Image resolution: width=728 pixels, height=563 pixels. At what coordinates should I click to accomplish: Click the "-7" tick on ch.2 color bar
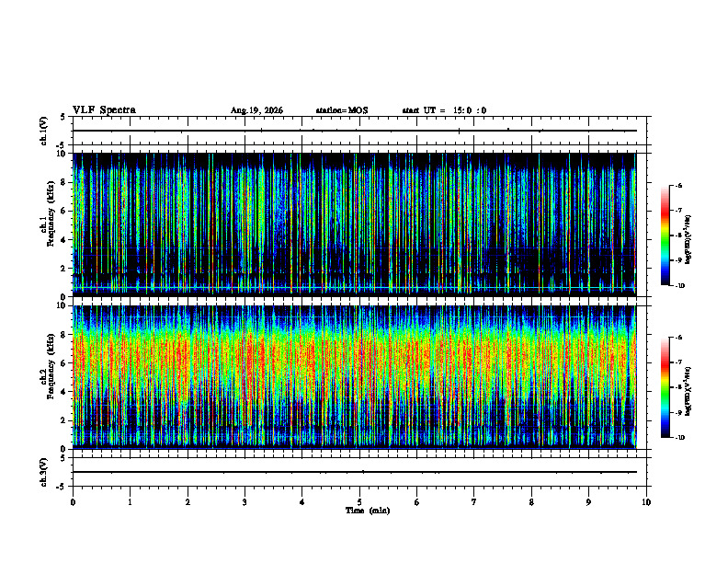[x=678, y=362]
